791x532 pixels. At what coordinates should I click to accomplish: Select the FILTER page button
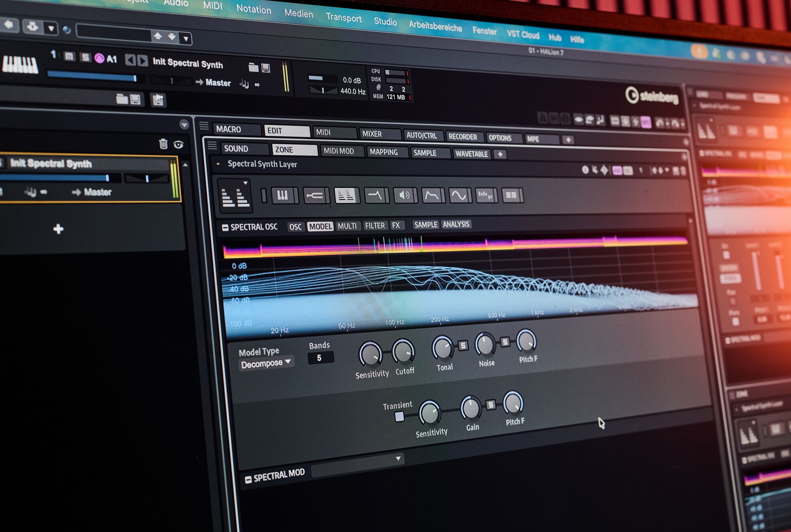pos(375,225)
